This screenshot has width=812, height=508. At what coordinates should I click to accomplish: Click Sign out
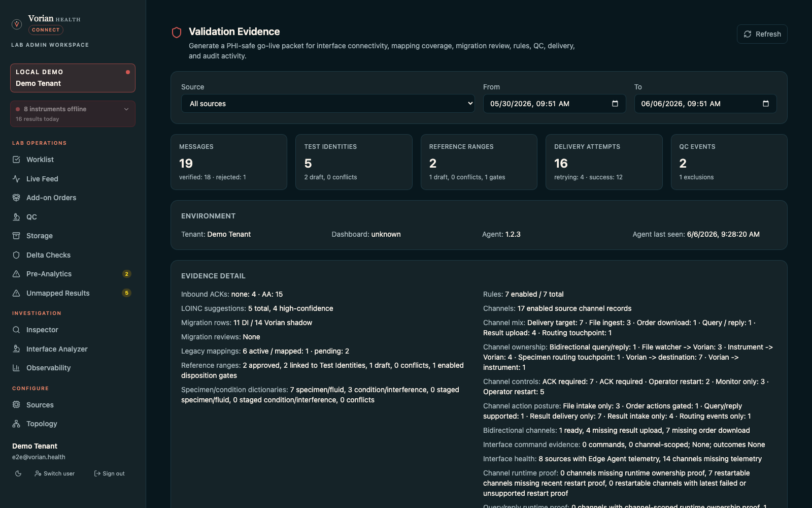click(x=109, y=473)
